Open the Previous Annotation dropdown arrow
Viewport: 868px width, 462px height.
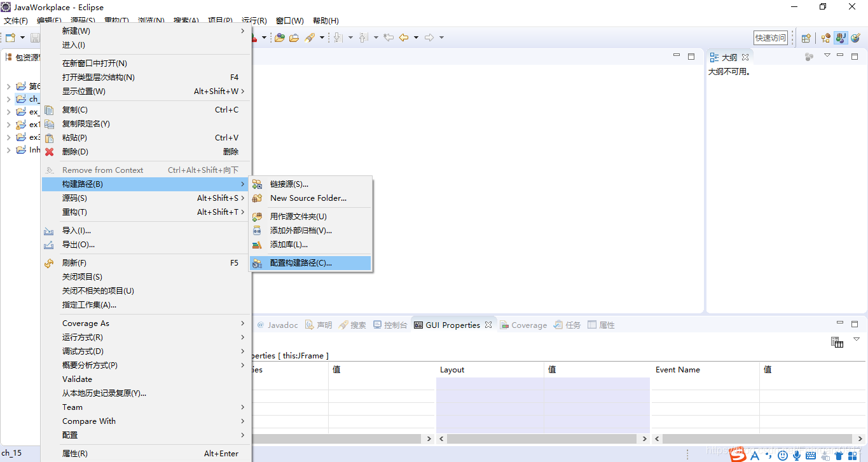point(376,37)
